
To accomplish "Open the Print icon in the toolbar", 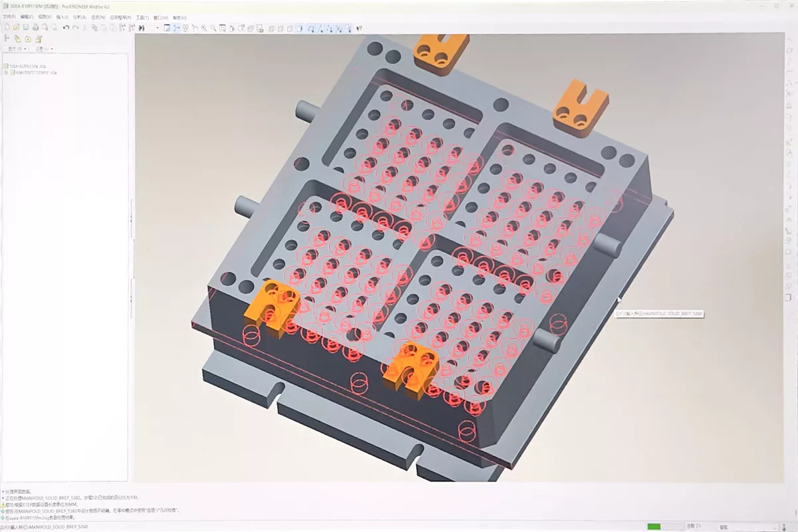I will click(x=35, y=28).
